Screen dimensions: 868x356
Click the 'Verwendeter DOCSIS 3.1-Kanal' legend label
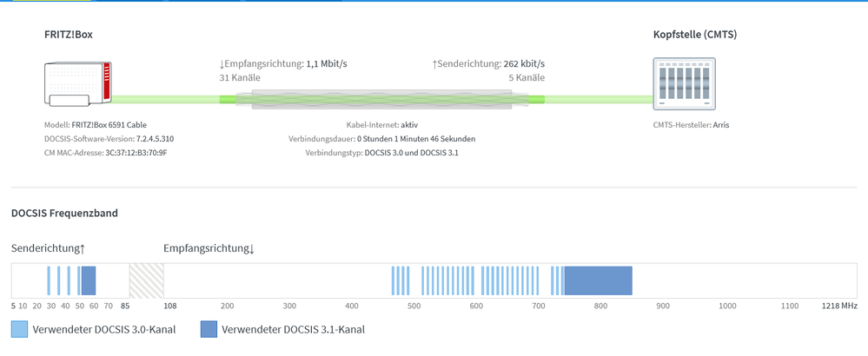[294, 330]
